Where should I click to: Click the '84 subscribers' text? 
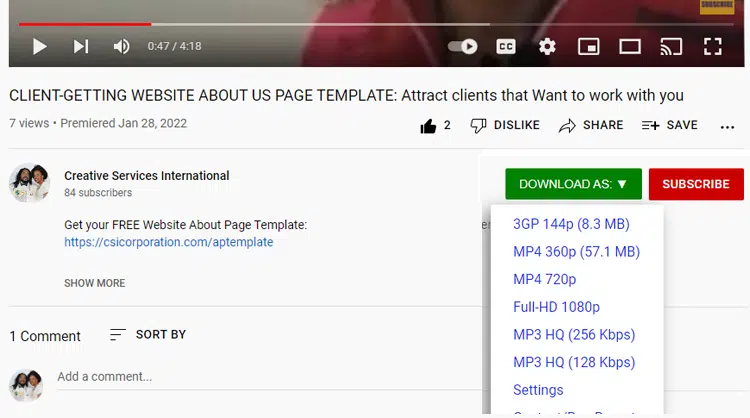[98, 193]
